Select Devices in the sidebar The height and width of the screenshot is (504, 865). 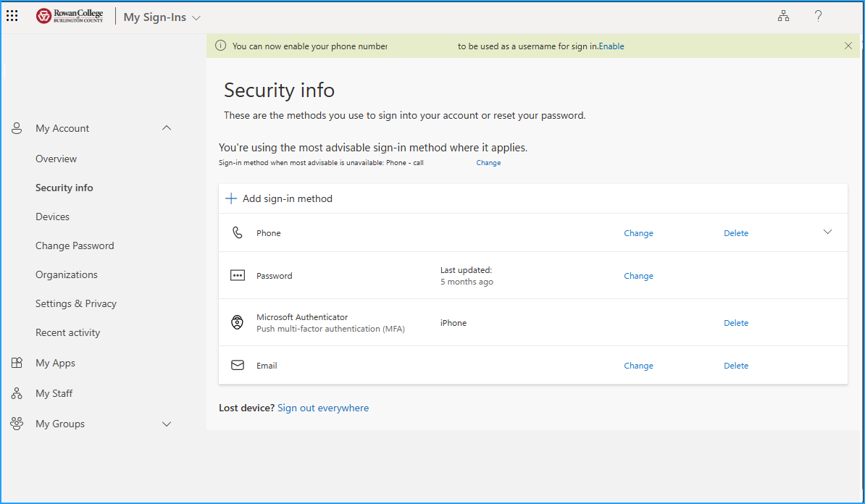[x=52, y=216]
